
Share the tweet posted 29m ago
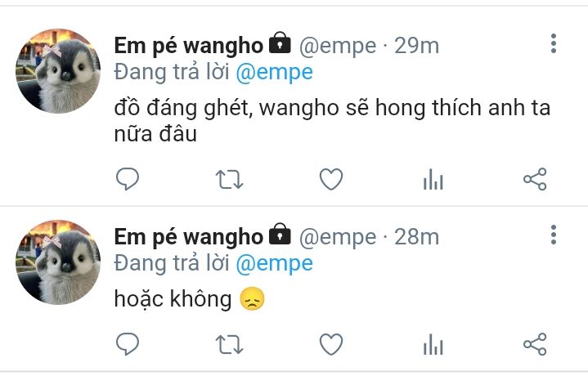535,179
